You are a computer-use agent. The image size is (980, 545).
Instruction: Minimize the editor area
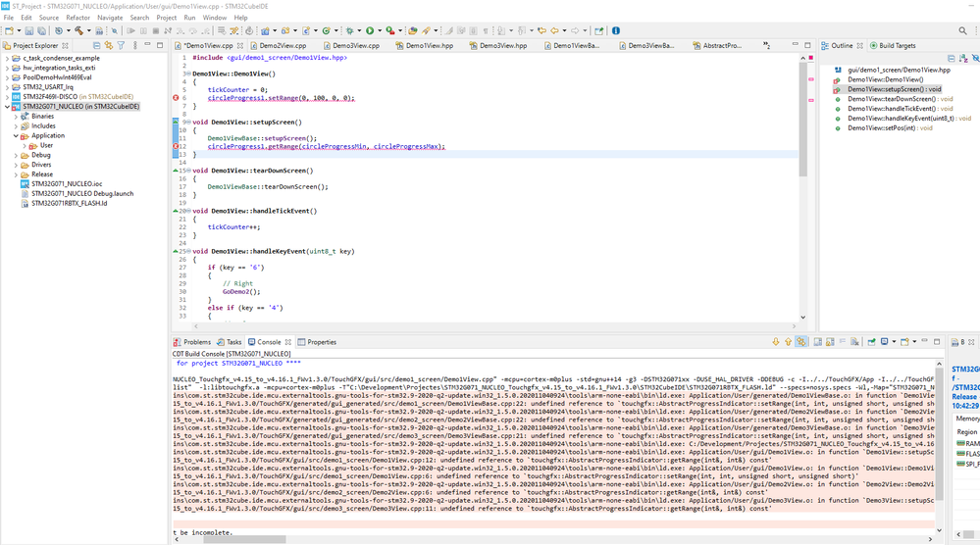[795, 44]
